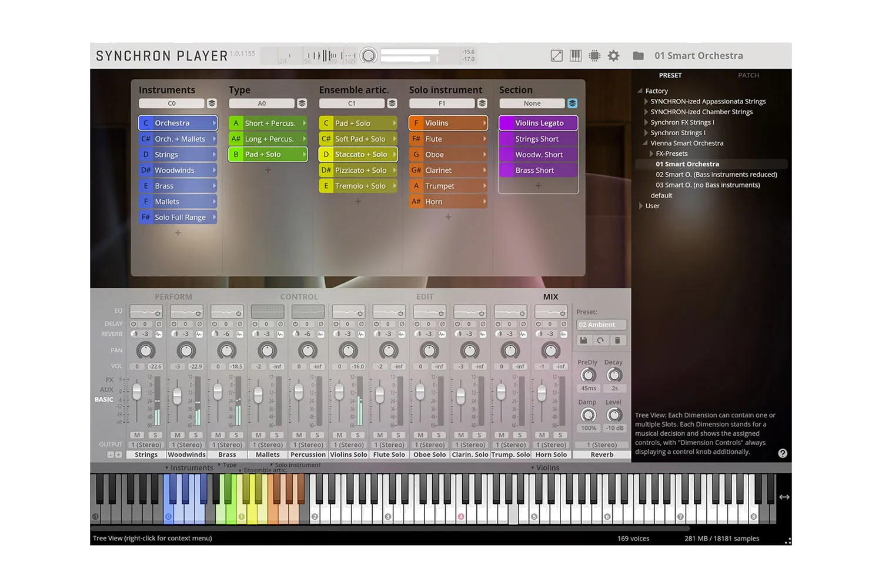Select the Long + Percus. type slot
The width and height of the screenshot is (882, 588).
[x=268, y=139]
